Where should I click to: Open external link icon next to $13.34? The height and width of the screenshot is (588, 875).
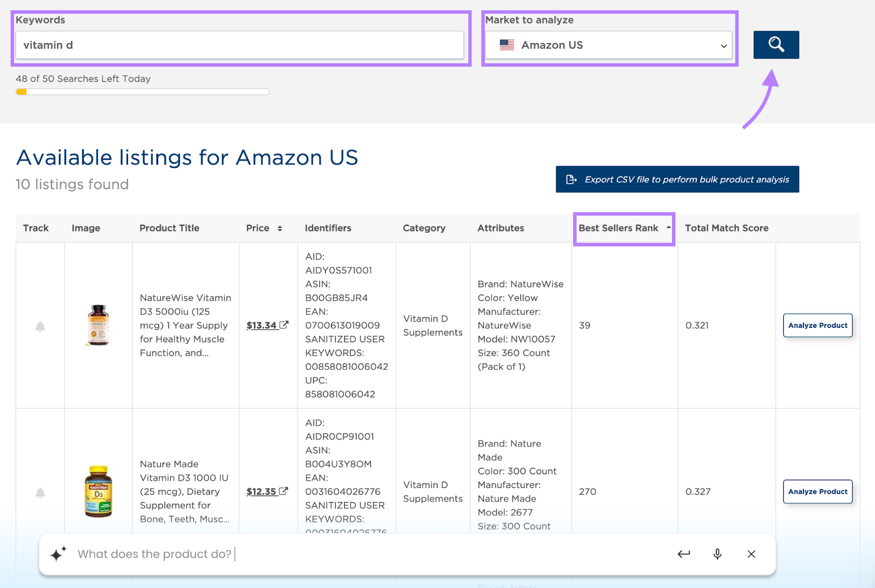point(284,325)
